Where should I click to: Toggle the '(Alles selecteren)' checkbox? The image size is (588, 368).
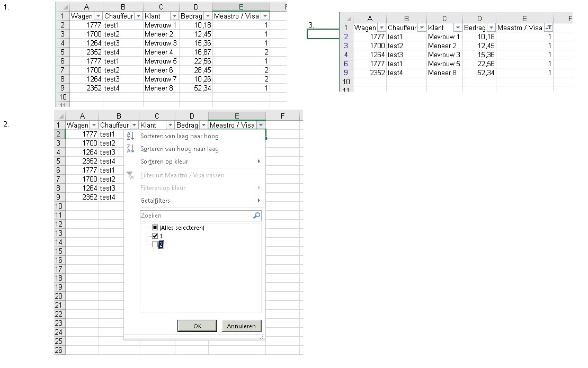point(155,228)
